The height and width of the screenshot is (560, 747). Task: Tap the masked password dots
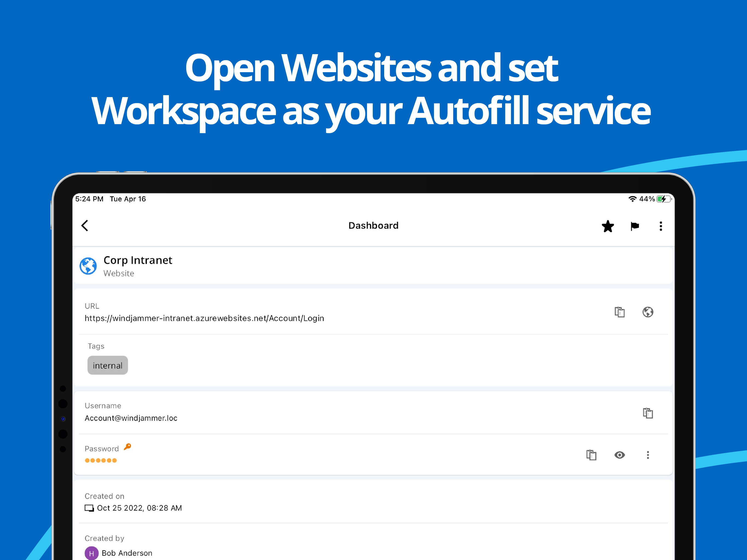(x=101, y=460)
